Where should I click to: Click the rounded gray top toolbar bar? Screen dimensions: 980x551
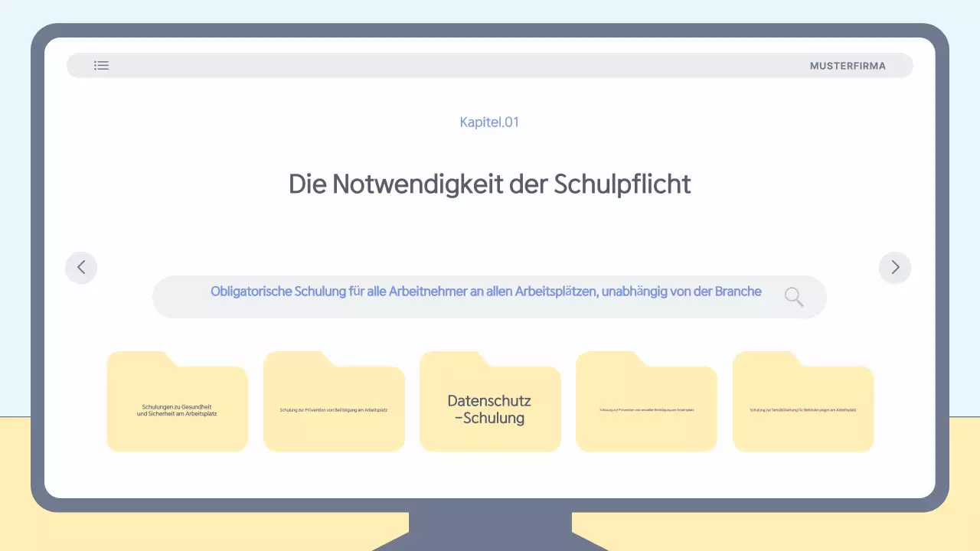490,65
